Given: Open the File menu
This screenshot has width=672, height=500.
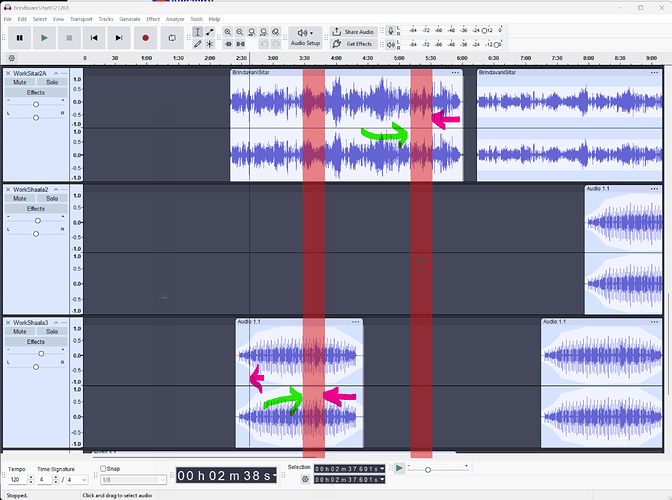Looking at the screenshot, I should tap(8, 19).
